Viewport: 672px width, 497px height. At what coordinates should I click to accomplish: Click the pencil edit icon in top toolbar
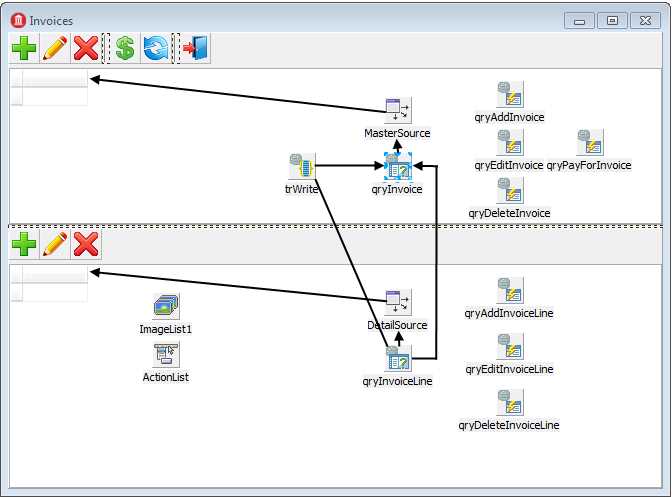(55, 48)
